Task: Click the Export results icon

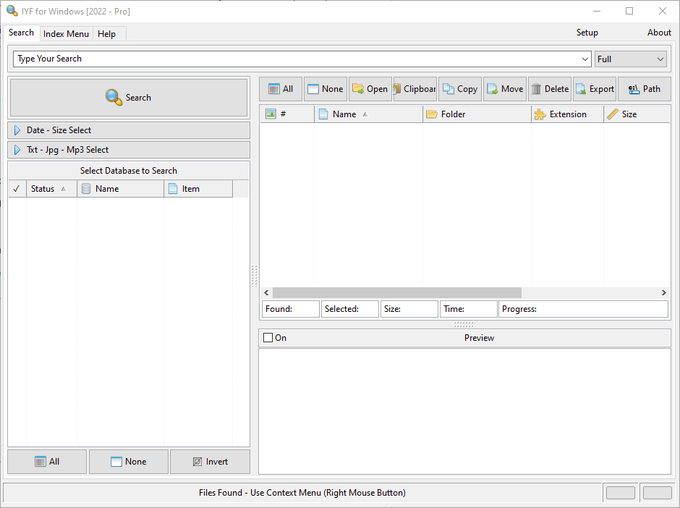Action: pyautogui.click(x=594, y=89)
